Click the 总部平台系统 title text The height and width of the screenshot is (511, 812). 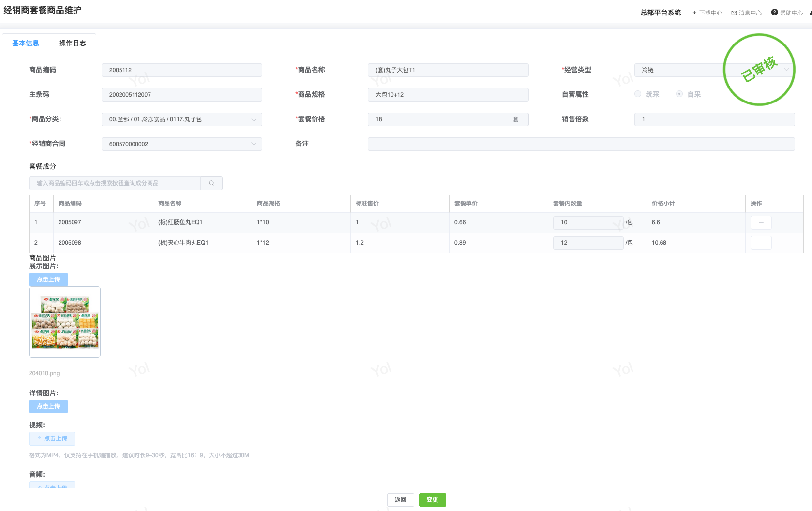[661, 13]
